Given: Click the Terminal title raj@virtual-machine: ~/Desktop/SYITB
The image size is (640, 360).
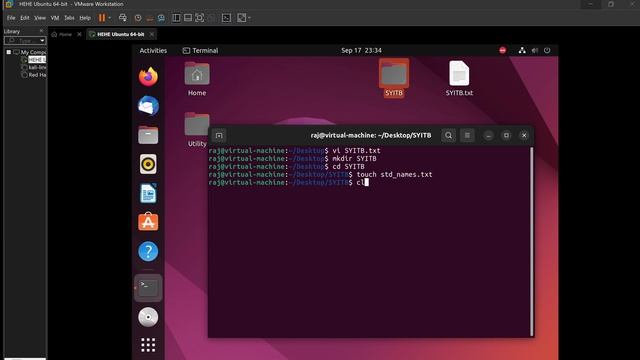Looking at the screenshot, I should [x=371, y=136].
